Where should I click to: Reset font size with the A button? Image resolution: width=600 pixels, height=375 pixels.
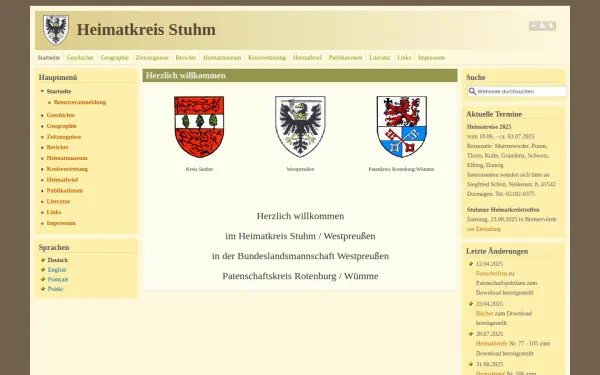[x=542, y=26]
